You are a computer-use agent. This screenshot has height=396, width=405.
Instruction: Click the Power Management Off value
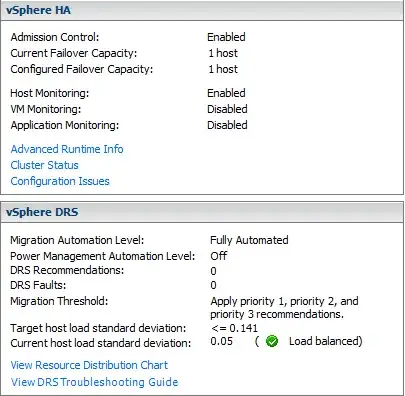tap(219, 256)
